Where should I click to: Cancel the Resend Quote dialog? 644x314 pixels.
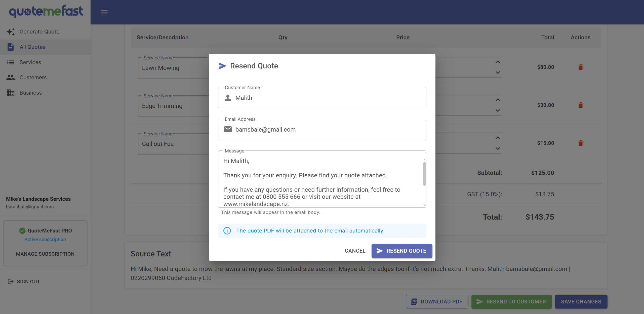pos(355,251)
